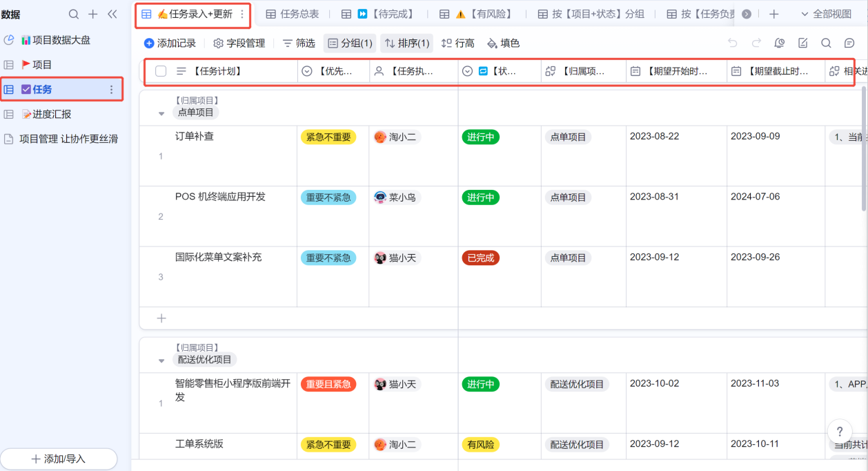
Task: Click the search icon in the 数据 sidebar
Action: [74, 15]
